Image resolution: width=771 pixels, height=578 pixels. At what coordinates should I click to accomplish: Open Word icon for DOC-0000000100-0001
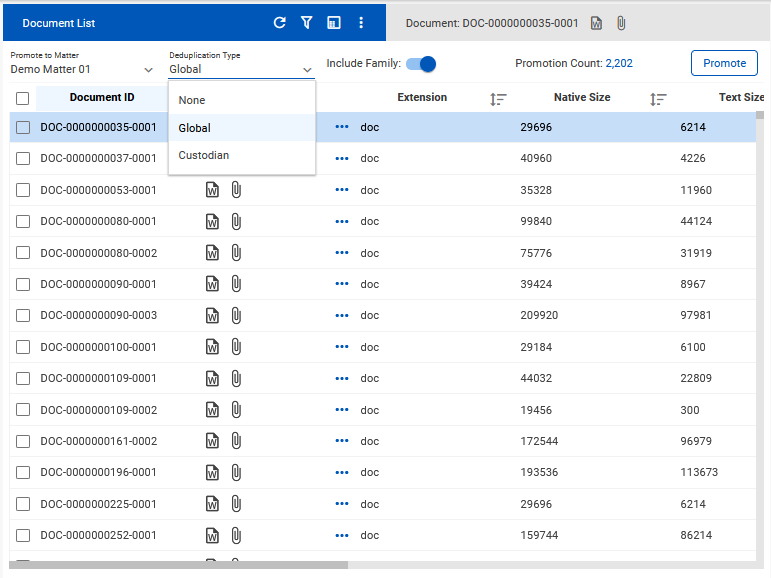212,347
